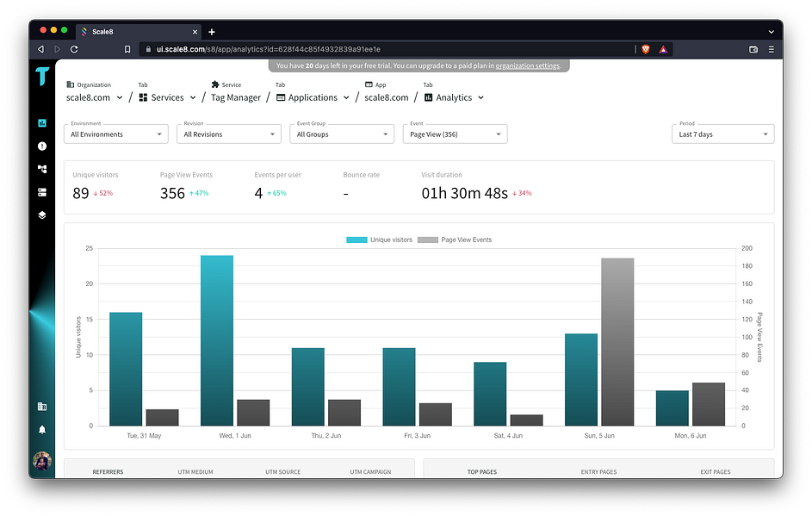The width and height of the screenshot is (812, 517).
Task: Open the Environment dropdown All Environments
Action: click(x=116, y=134)
